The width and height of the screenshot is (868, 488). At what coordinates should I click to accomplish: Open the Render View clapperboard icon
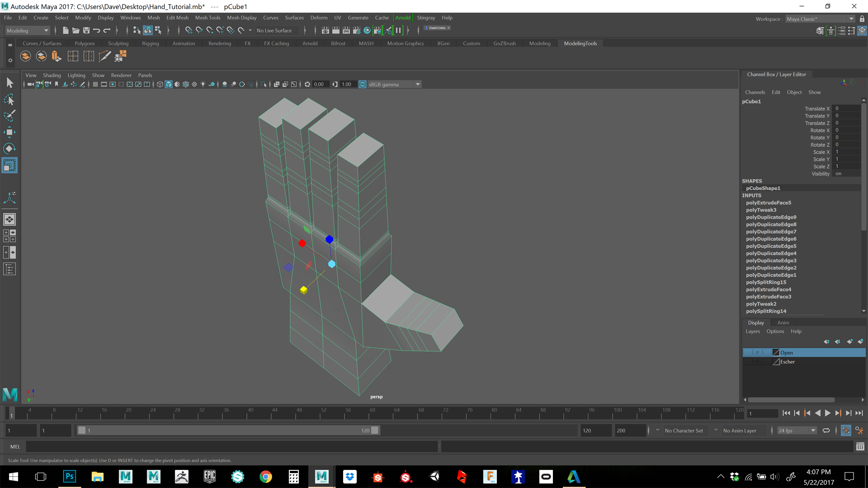coord(325,30)
